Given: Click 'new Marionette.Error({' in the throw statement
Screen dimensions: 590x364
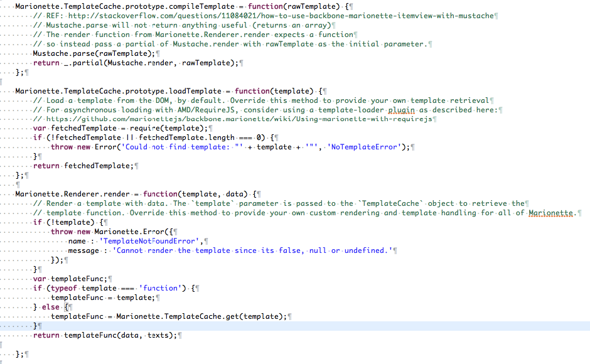Looking at the screenshot, I should (x=125, y=232).
